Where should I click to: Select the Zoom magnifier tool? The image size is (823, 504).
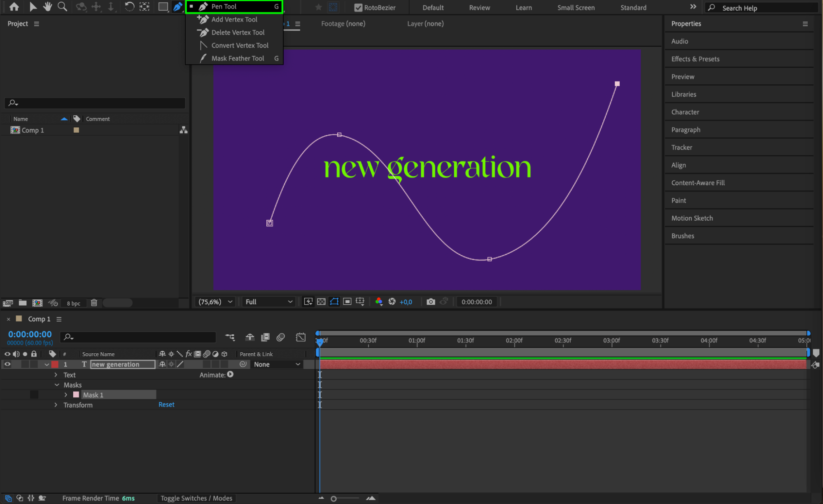(62, 7)
